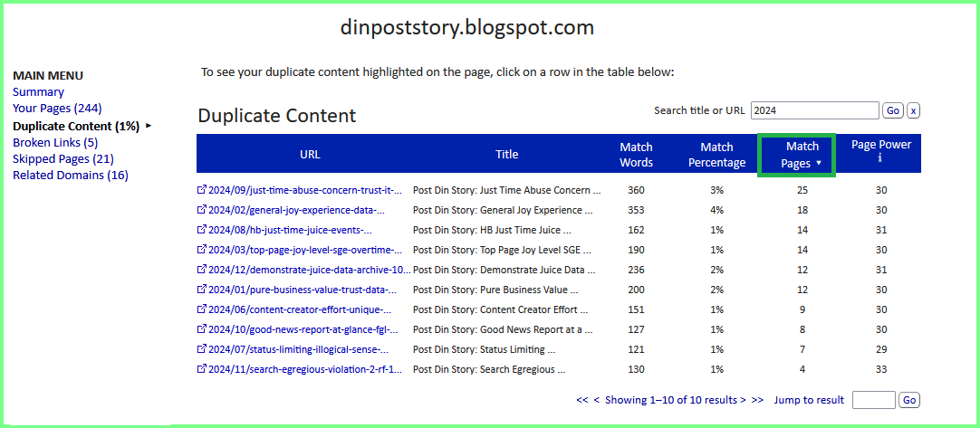Select Duplicate Content (1%) menu item
980x428 pixels.
(x=75, y=126)
